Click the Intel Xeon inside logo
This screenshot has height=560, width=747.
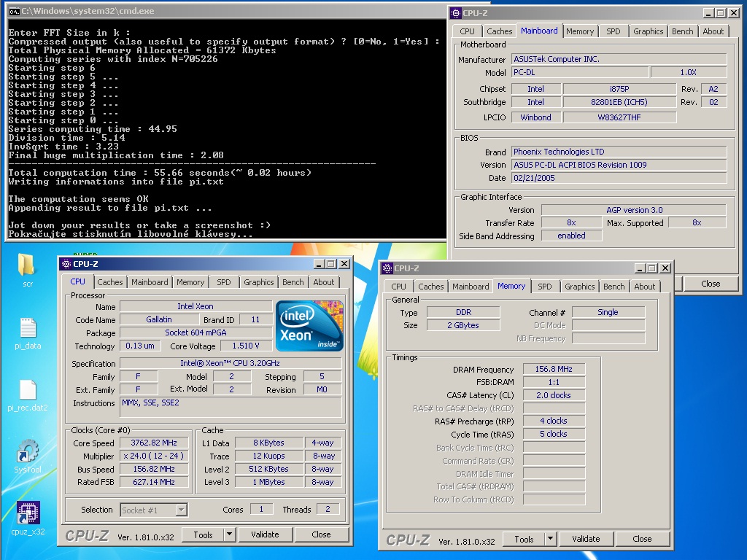[x=309, y=326]
